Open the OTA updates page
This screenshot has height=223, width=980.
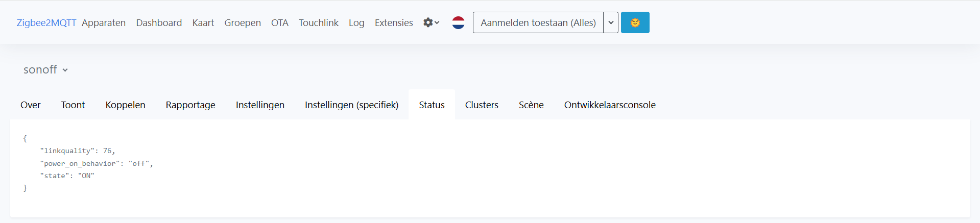(279, 22)
